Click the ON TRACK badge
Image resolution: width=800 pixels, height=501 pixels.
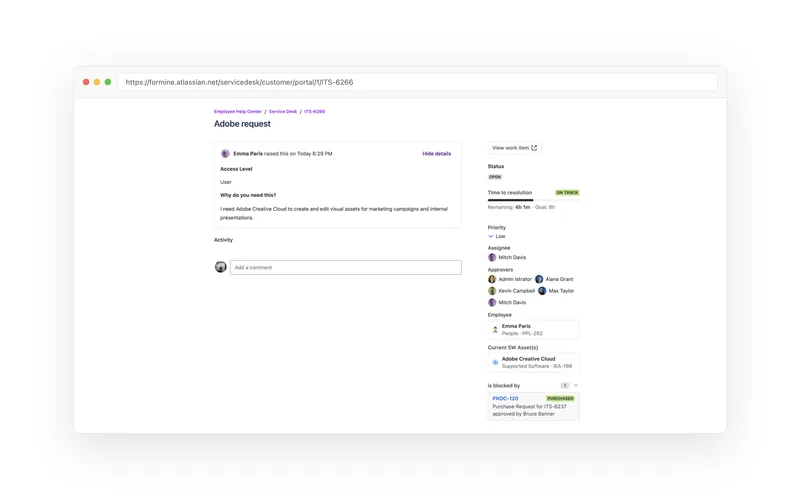click(x=567, y=193)
